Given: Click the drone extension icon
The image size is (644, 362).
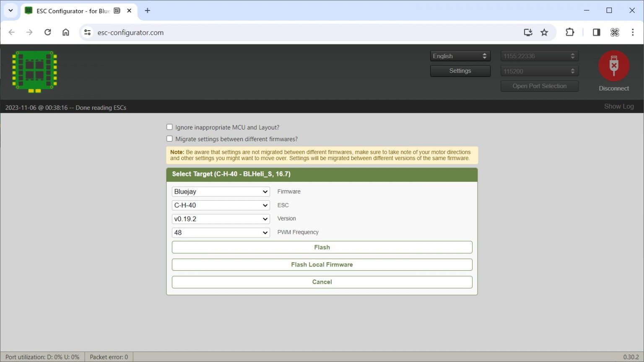Looking at the screenshot, I should pyautogui.click(x=615, y=32).
